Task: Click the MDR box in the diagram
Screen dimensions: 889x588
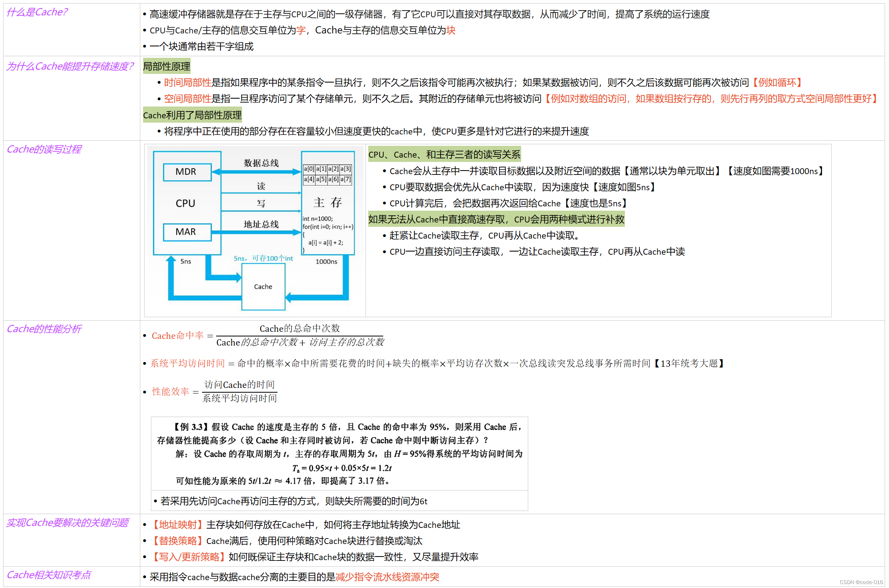Action: 187,172
